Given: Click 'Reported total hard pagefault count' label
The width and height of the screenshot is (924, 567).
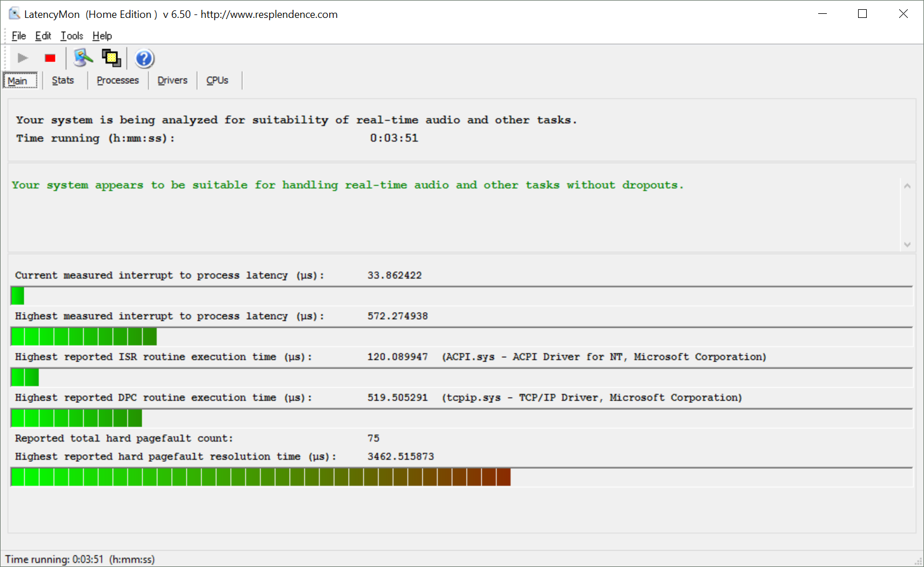Looking at the screenshot, I should 124,438.
